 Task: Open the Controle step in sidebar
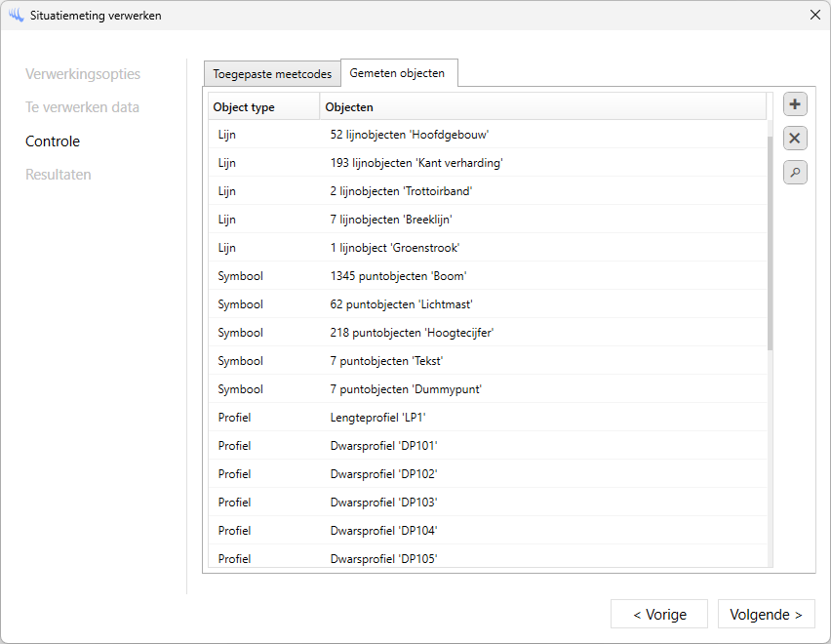point(53,141)
